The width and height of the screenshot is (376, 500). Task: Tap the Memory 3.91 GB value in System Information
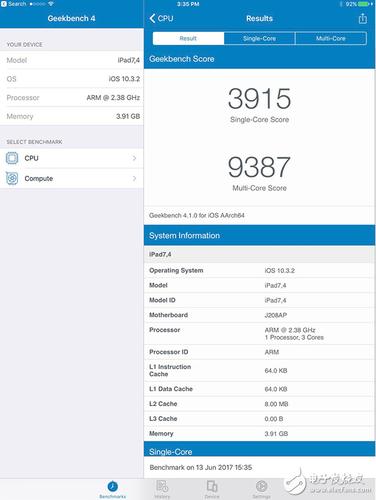pyautogui.click(x=276, y=434)
